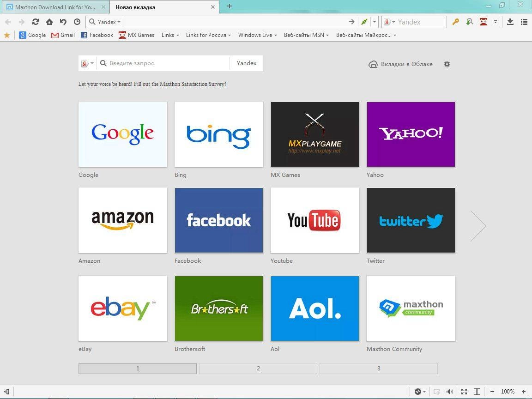This screenshot has height=399, width=532.
Task: Open the eBay quick access tile
Action: (123, 308)
